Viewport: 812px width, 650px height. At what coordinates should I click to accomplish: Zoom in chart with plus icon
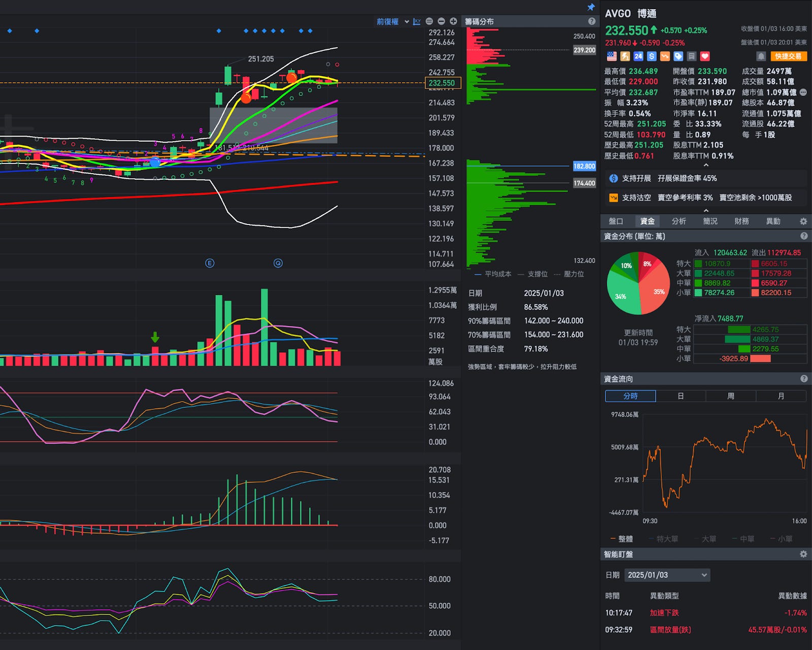(453, 21)
